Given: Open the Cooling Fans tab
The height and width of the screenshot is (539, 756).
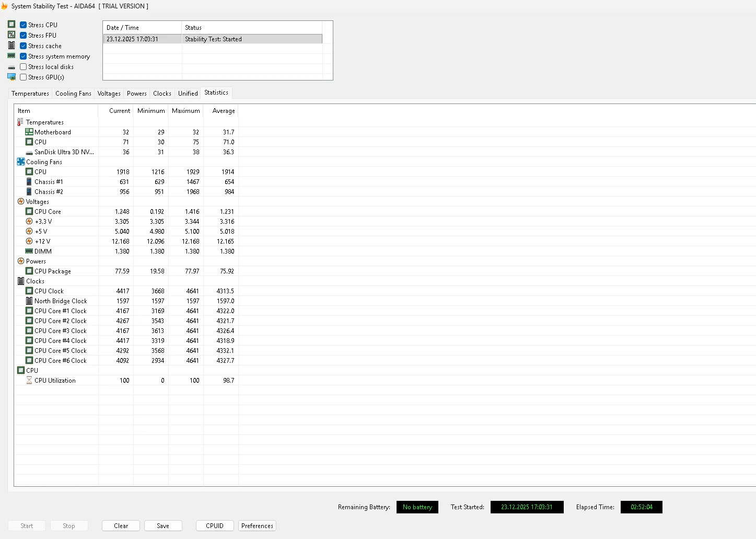Looking at the screenshot, I should 73,94.
